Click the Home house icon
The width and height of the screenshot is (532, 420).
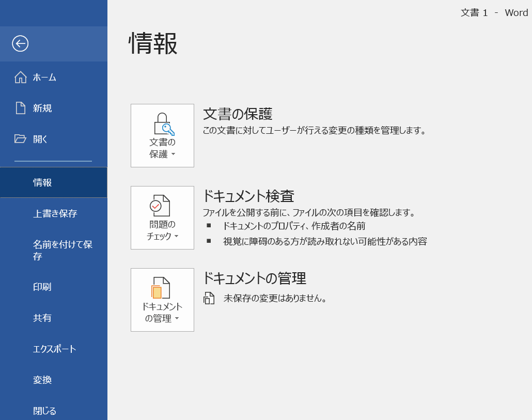click(21, 77)
